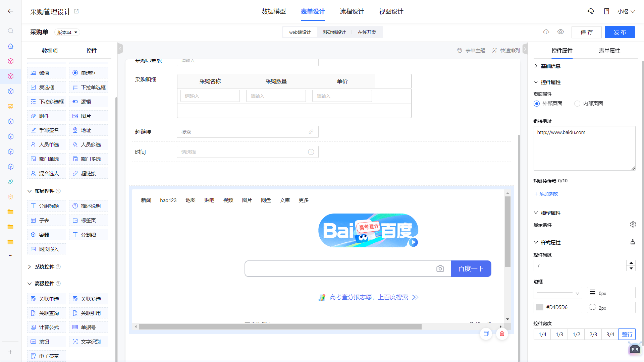
Task: Add the 单选框 radio control
Action: tap(89, 73)
